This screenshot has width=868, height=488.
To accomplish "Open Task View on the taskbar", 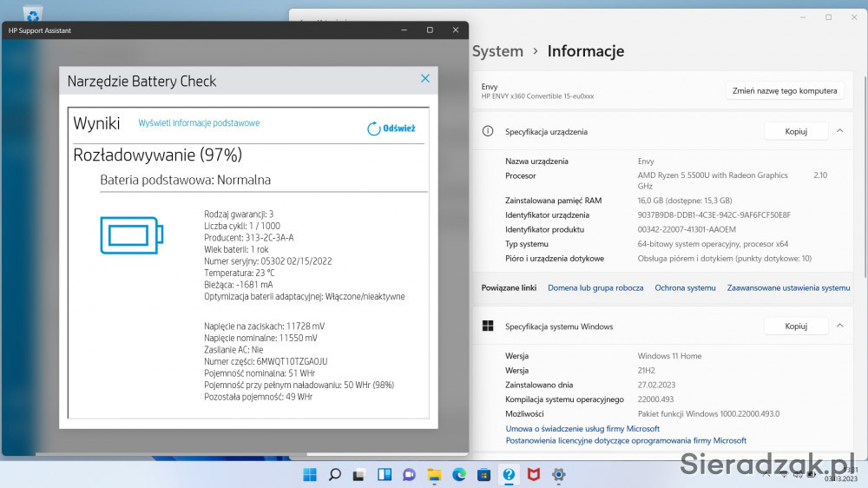I will pos(358,475).
